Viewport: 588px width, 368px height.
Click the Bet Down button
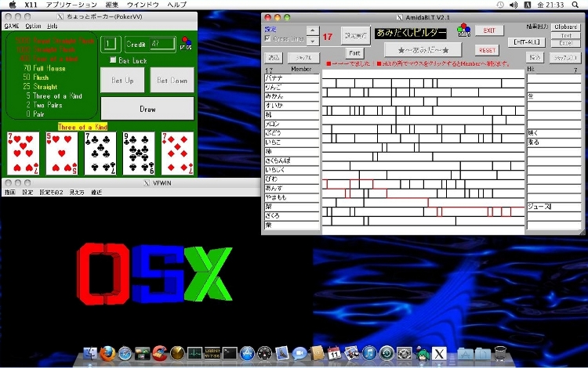pos(172,80)
